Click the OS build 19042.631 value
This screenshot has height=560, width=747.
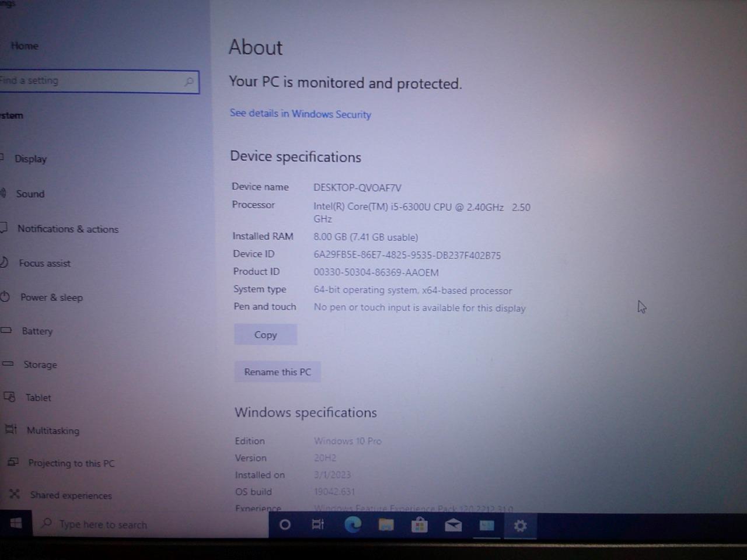click(334, 492)
